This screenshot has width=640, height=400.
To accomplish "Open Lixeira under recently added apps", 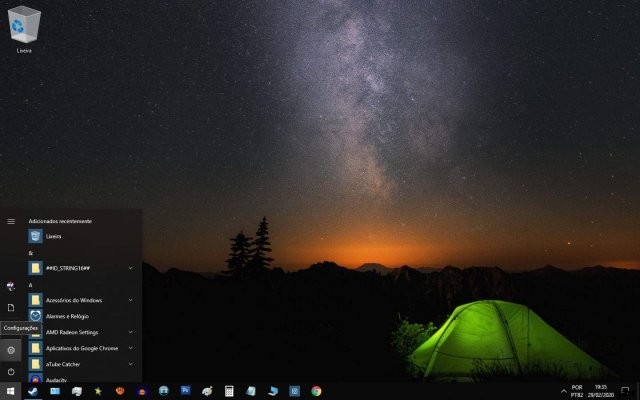I will point(53,236).
